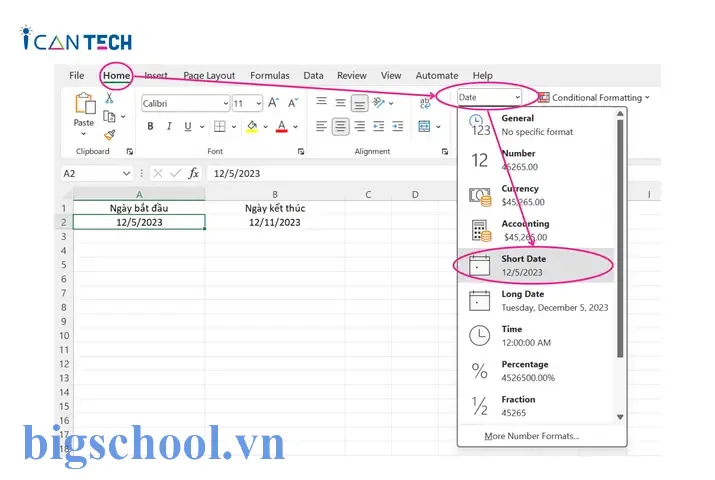Switch to the Formulas tab
The height and width of the screenshot is (480, 715).
pyautogui.click(x=269, y=75)
